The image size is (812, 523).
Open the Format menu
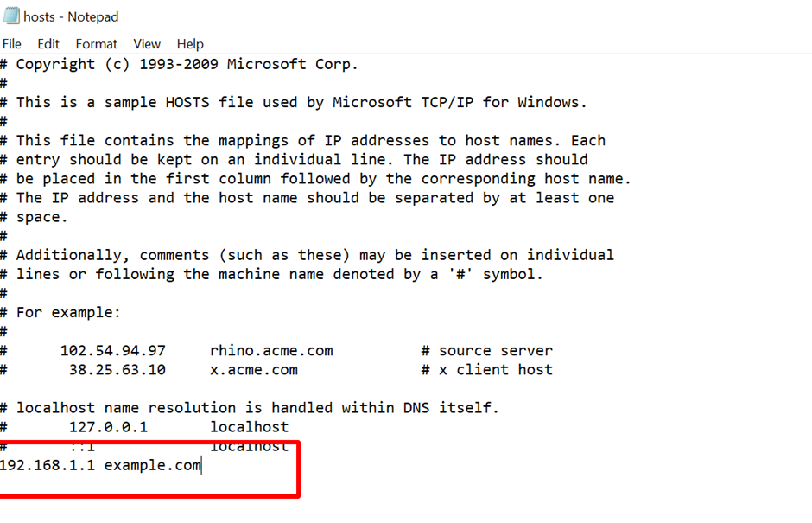click(x=96, y=43)
